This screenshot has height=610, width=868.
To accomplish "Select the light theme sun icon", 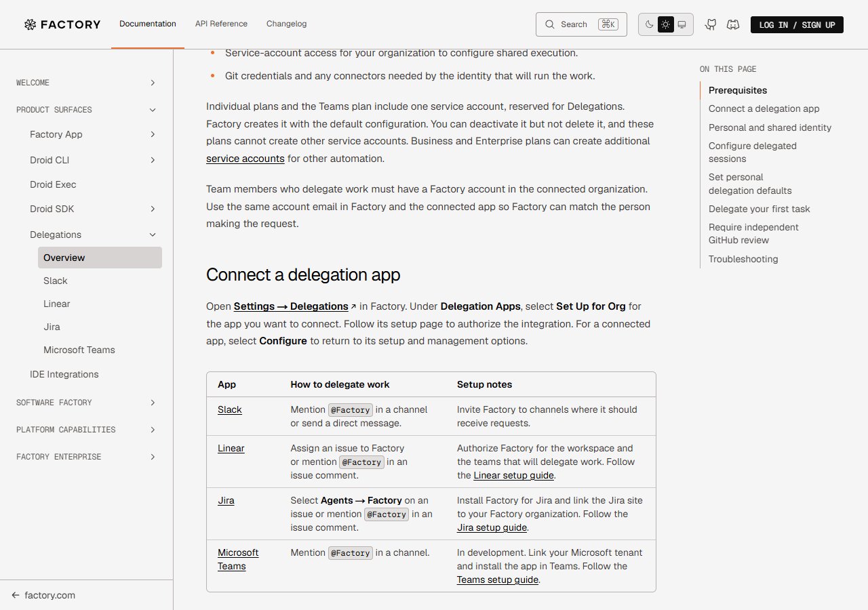I will coord(666,24).
